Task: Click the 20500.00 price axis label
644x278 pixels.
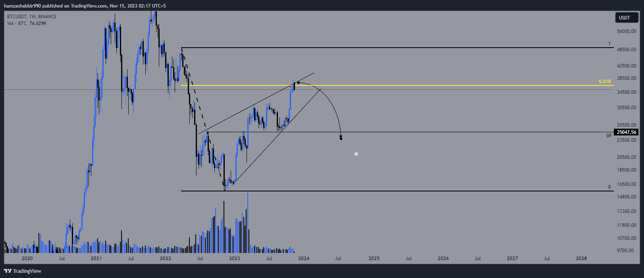Action: click(x=627, y=157)
